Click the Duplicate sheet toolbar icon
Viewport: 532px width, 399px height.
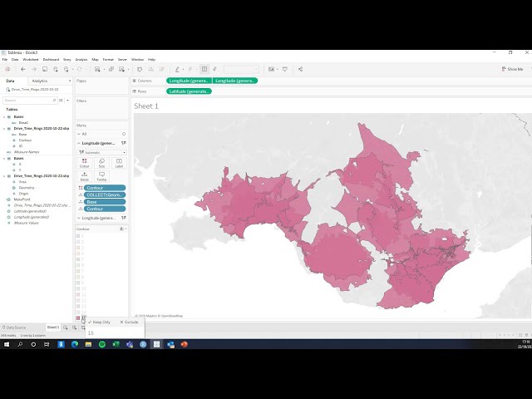pos(111,69)
